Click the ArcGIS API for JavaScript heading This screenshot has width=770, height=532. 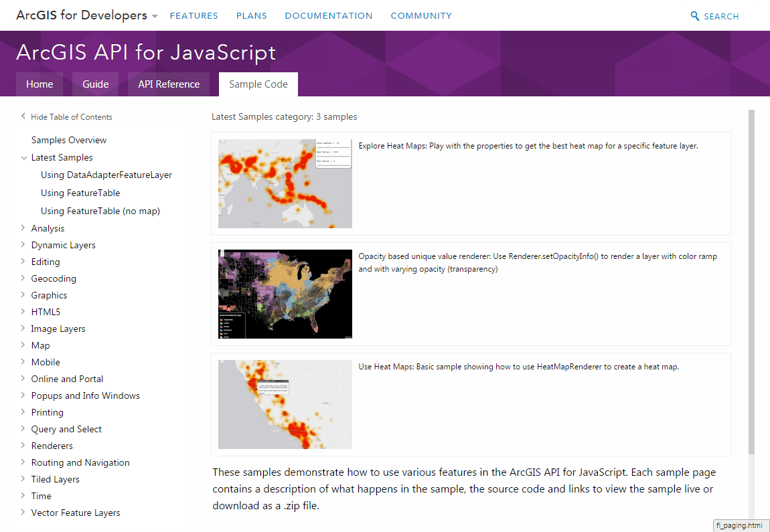point(146,52)
